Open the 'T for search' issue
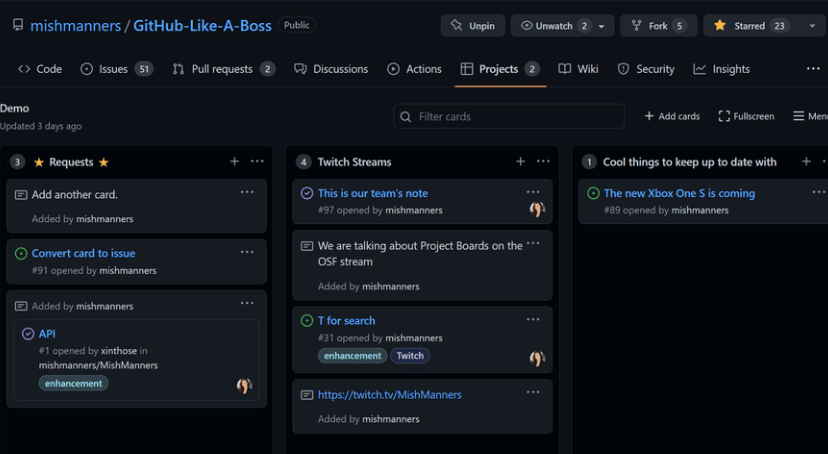This screenshot has width=828, height=454. pos(346,320)
